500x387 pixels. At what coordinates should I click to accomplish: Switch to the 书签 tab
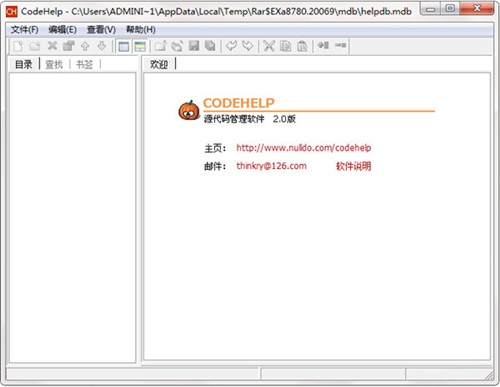[84, 64]
